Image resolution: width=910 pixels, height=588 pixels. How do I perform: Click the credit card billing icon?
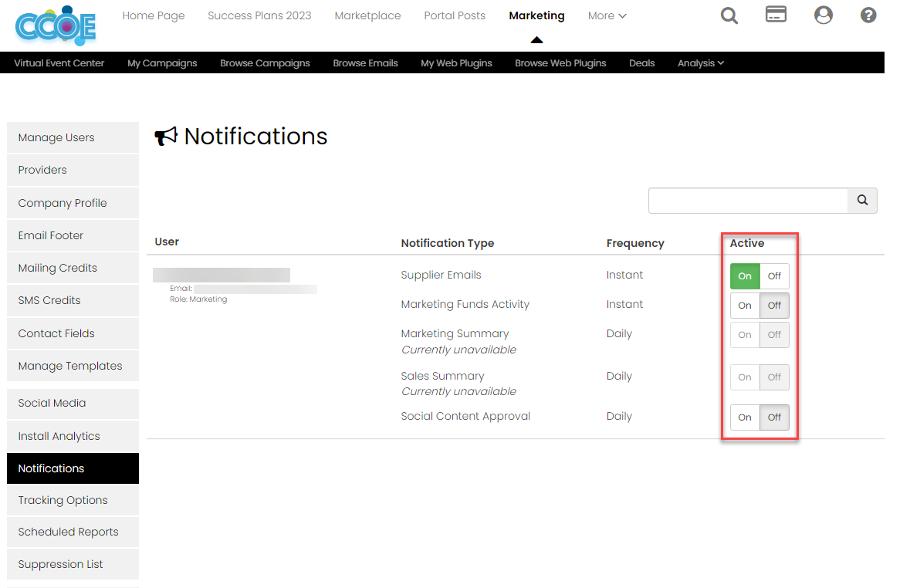click(776, 13)
